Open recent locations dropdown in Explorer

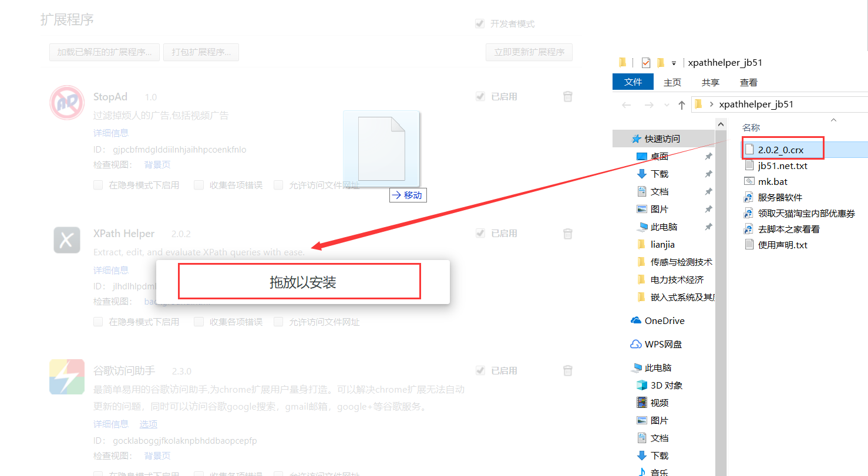(x=667, y=105)
